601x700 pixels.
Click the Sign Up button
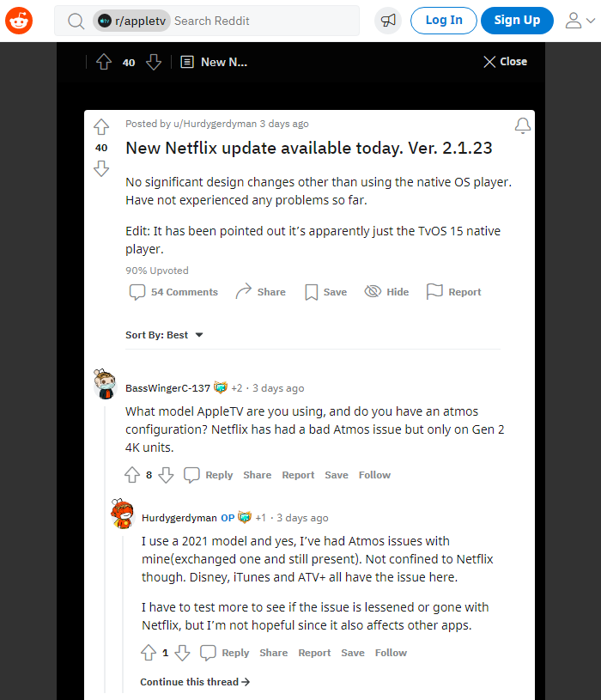[517, 21]
